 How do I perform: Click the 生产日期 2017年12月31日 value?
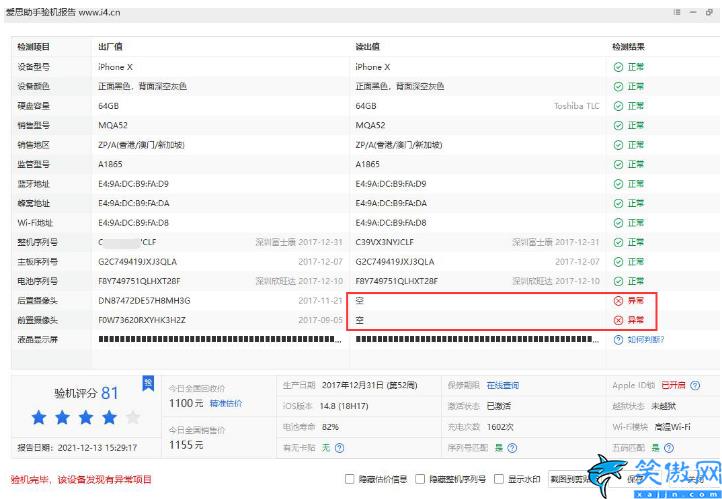point(369,385)
